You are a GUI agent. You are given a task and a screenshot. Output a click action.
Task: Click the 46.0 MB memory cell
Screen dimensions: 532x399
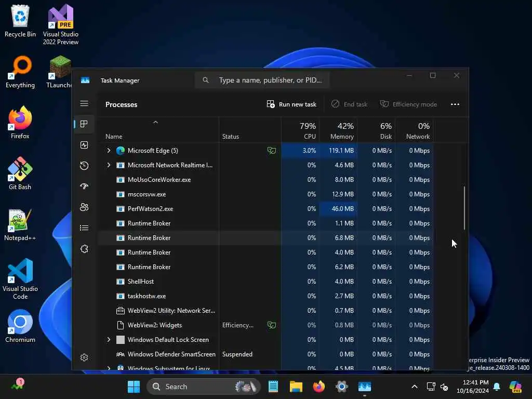point(338,209)
